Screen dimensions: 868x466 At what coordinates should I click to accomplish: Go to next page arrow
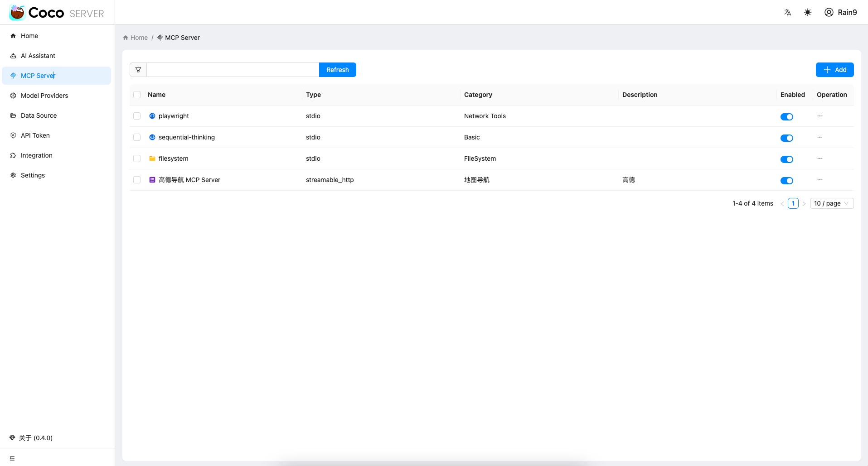[x=804, y=204]
